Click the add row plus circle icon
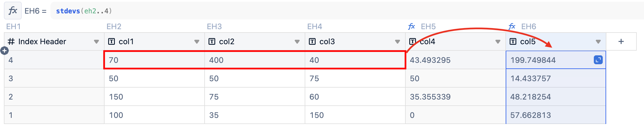This screenshot has width=644, height=129. pos(4,51)
